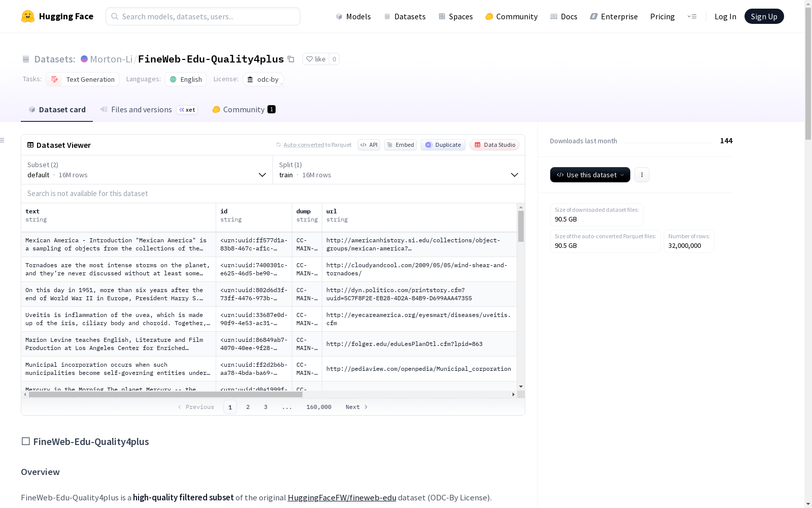Image resolution: width=812 pixels, height=508 pixels.
Task: Go to page 3 of the table
Action: 265,407
